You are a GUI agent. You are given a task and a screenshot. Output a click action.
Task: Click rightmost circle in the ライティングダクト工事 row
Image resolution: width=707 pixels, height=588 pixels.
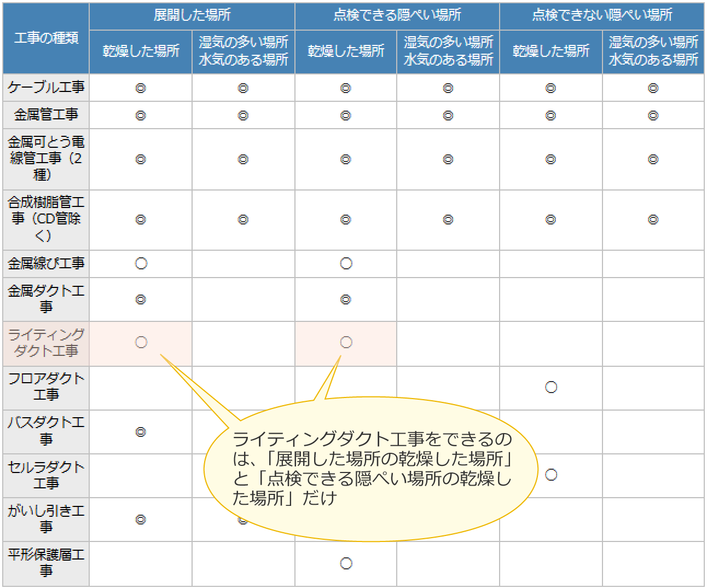(x=346, y=342)
